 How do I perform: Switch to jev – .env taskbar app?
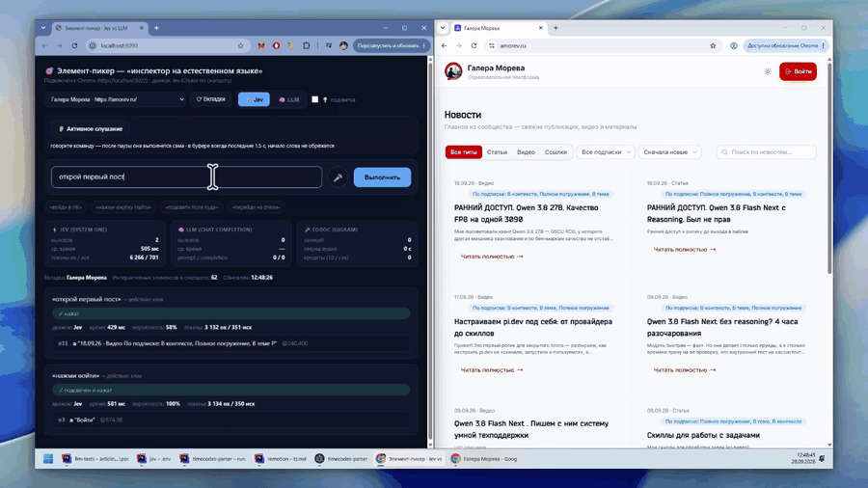coord(154,459)
